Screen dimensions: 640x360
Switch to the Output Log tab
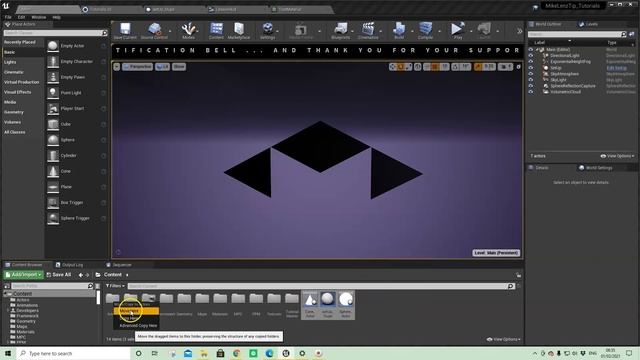pos(69,265)
